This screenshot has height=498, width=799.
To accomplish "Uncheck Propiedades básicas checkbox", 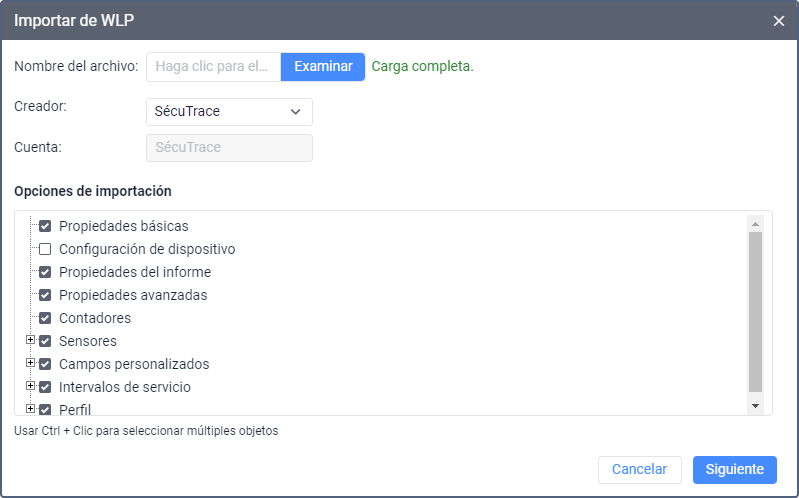I will tap(45, 226).
